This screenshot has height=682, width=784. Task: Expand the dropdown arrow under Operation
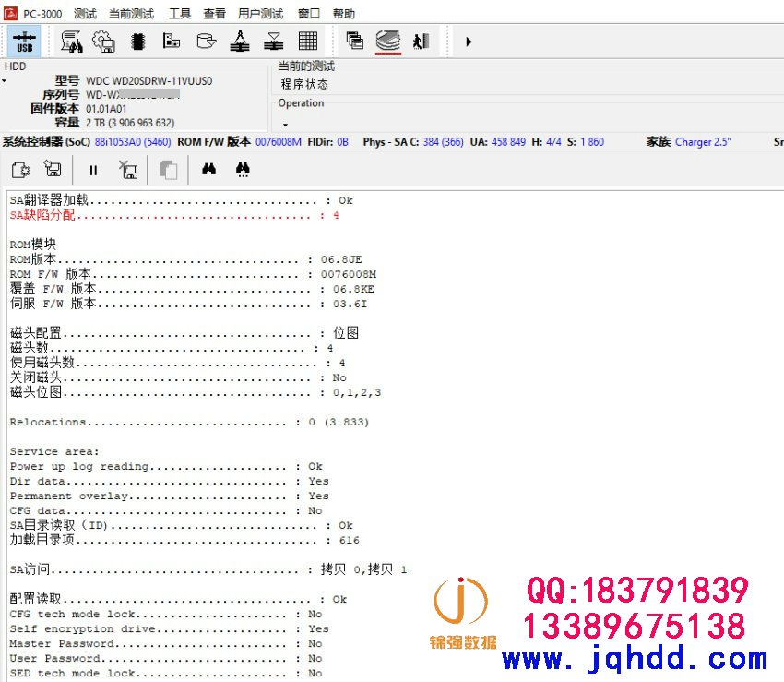tap(286, 125)
